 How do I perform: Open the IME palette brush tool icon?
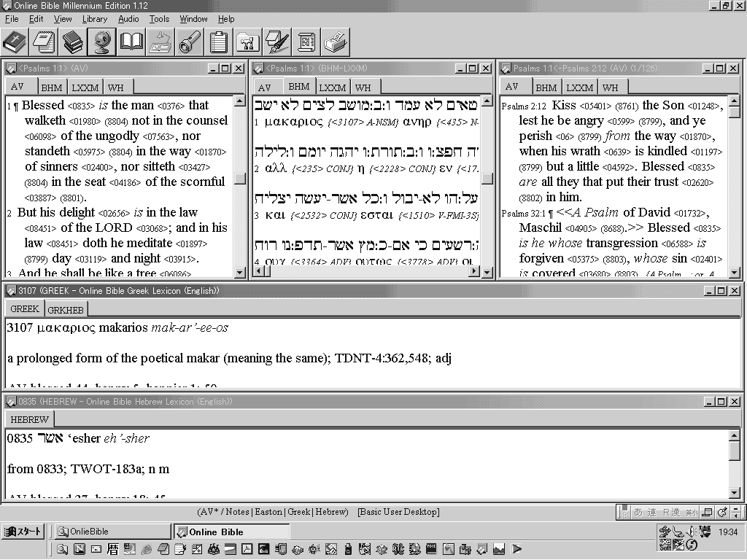click(722, 513)
